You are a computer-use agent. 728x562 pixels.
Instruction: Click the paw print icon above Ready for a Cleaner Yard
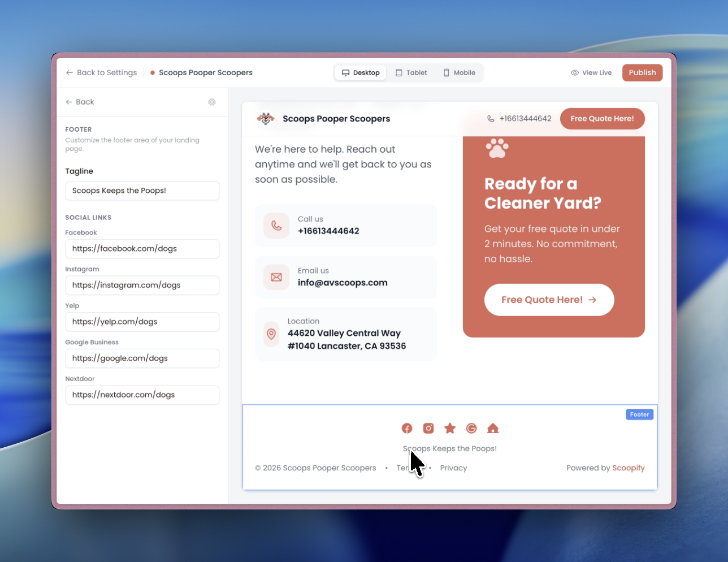point(497,148)
